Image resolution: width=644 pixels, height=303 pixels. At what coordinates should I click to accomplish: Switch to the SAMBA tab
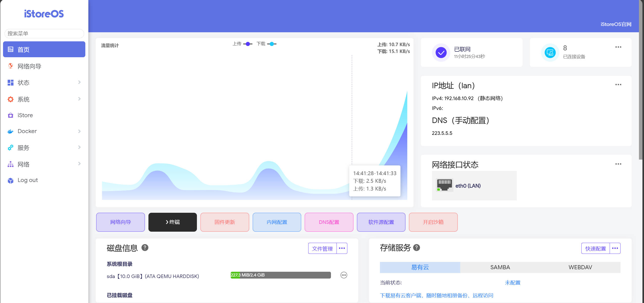point(500,267)
